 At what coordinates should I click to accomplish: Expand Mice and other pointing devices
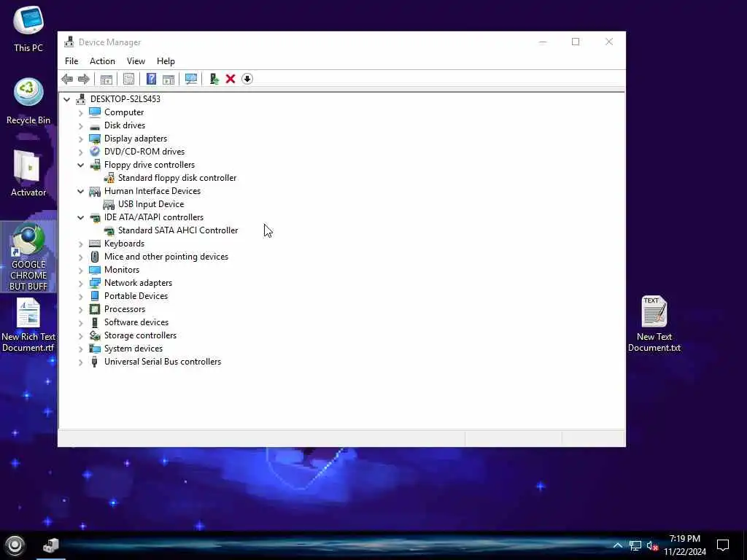point(80,257)
